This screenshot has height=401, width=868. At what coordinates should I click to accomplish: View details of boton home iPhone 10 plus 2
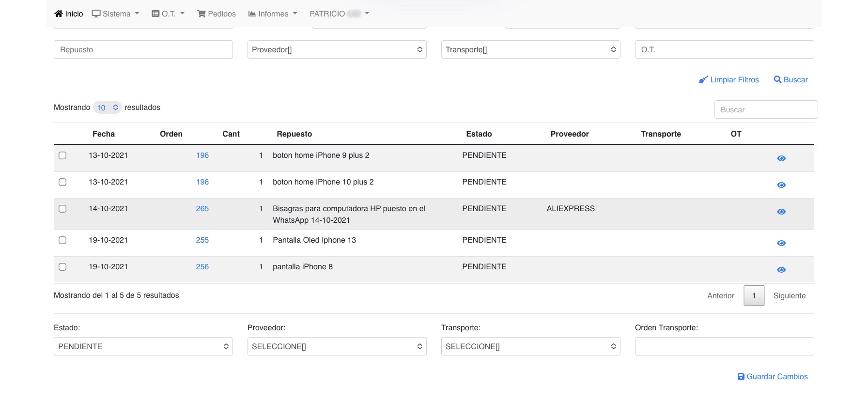[781, 185]
